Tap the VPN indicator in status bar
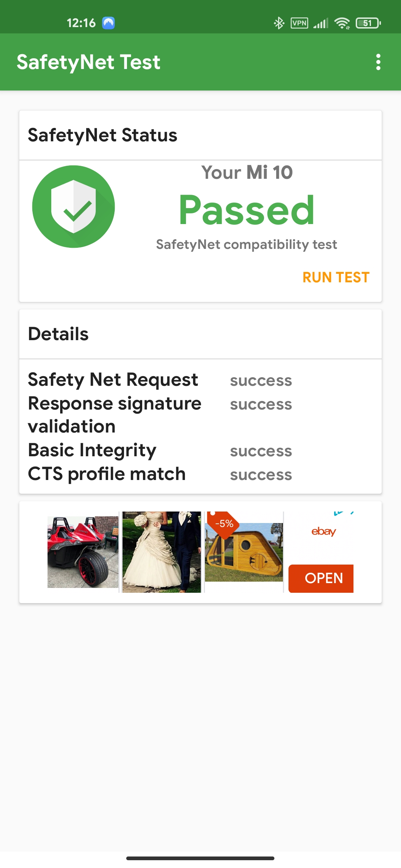Viewport: 401px width, 868px height. coord(299,23)
